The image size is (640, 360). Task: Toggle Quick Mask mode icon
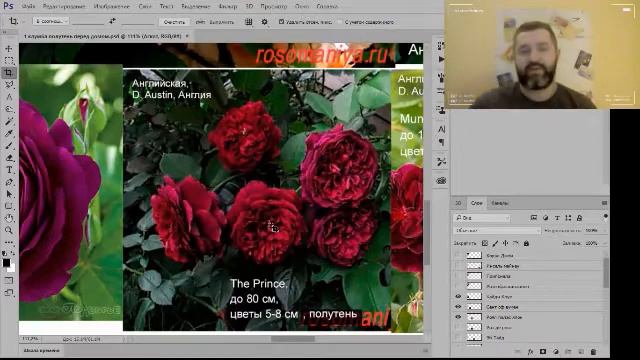9,280
